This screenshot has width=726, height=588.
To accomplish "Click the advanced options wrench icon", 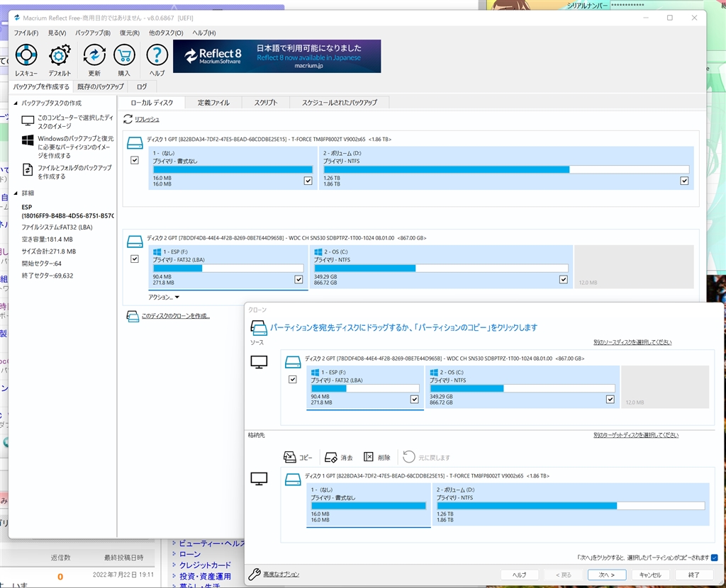I will coord(255,574).
